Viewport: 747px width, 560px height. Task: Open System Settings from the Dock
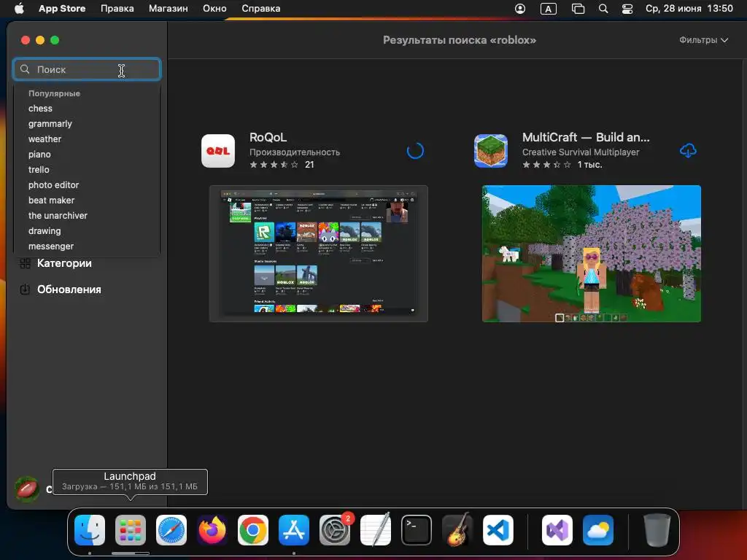335,530
